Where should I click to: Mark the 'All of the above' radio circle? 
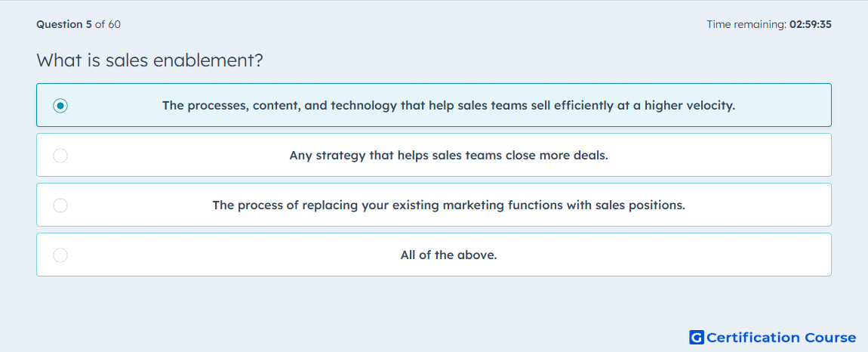tap(60, 255)
